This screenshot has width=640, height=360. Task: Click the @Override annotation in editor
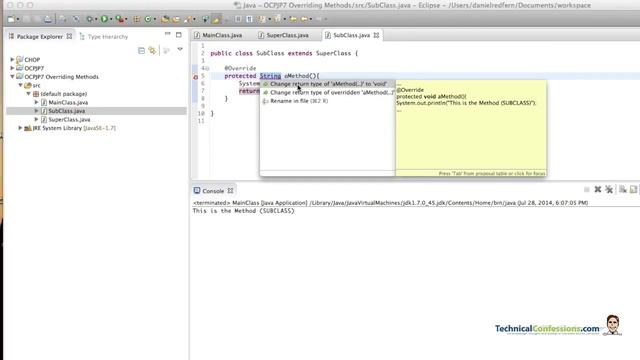[x=240, y=68]
